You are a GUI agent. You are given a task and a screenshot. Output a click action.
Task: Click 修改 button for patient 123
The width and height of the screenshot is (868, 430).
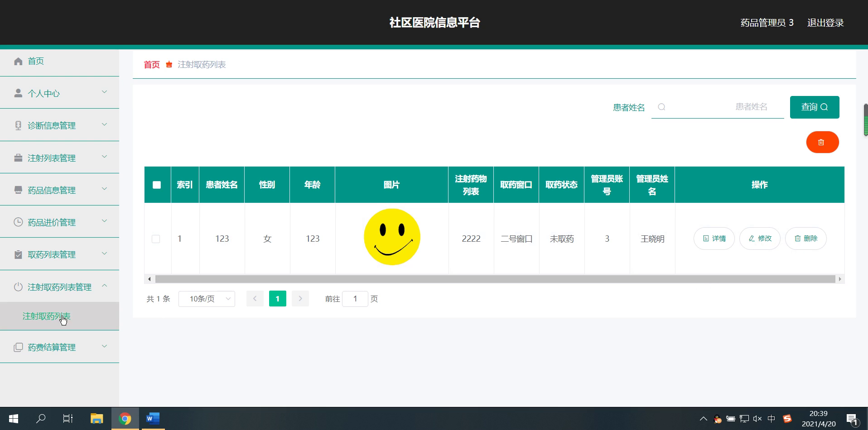click(760, 239)
